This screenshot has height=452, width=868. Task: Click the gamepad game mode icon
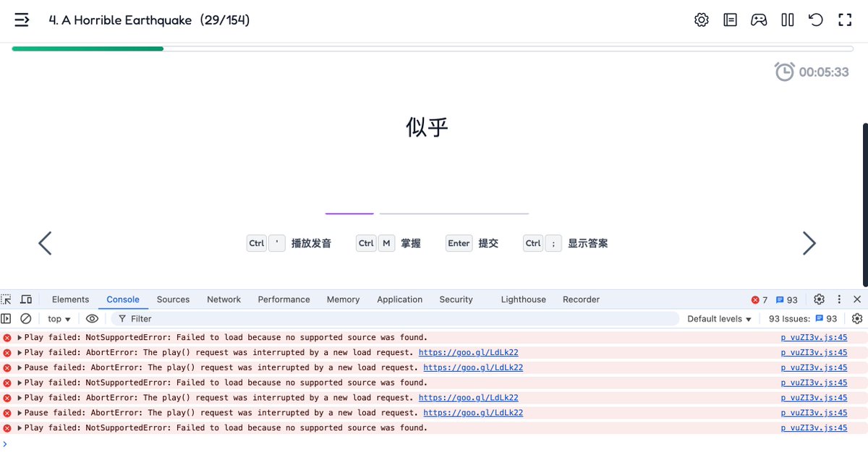point(759,20)
